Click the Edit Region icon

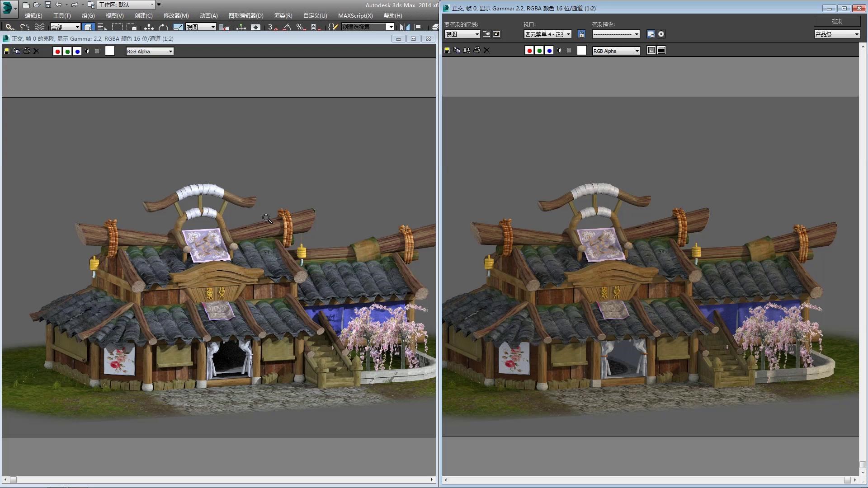(487, 34)
